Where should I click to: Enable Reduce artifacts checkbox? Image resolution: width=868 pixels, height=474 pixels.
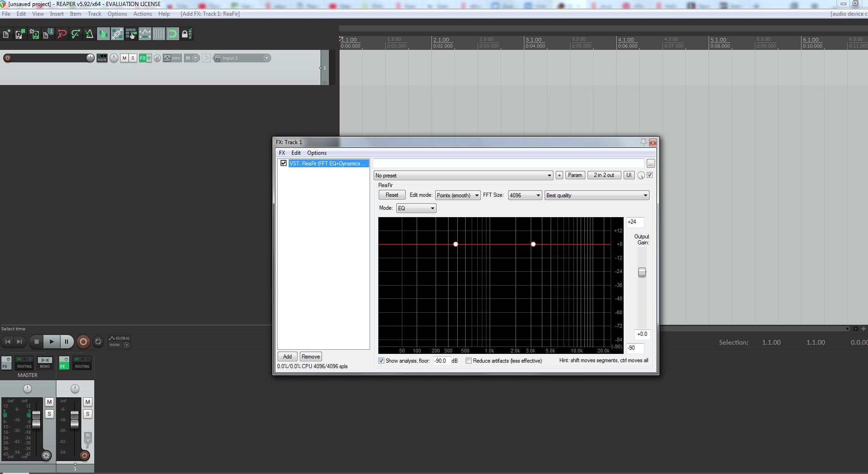coord(468,361)
